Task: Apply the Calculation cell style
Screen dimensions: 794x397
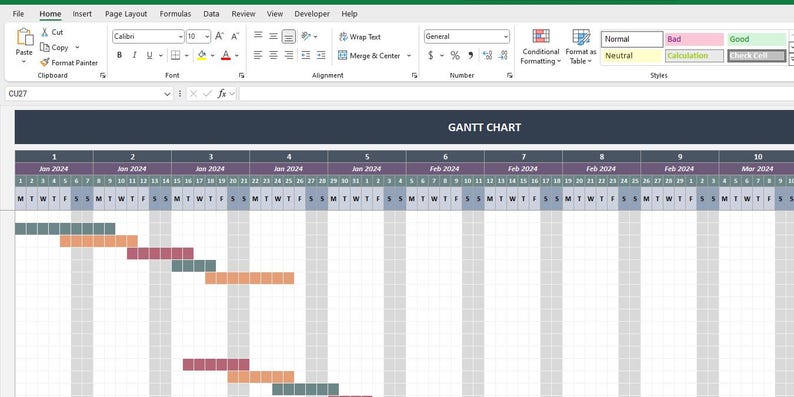Action: 695,56
